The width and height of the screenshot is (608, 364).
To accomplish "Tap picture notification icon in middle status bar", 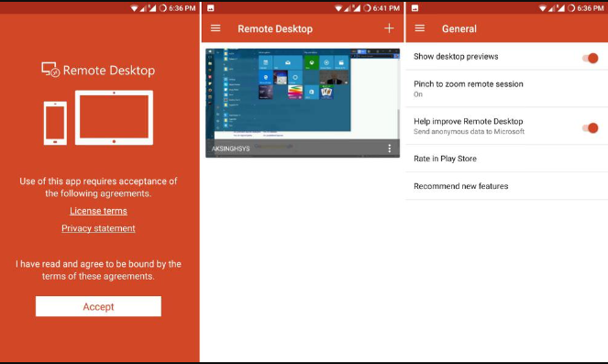I will 211,8.
